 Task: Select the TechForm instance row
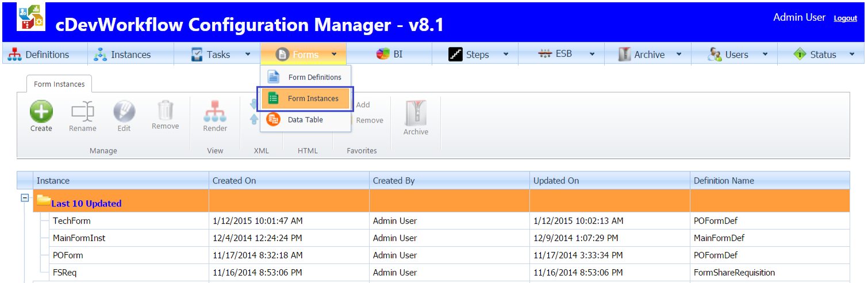pyautogui.click(x=72, y=221)
